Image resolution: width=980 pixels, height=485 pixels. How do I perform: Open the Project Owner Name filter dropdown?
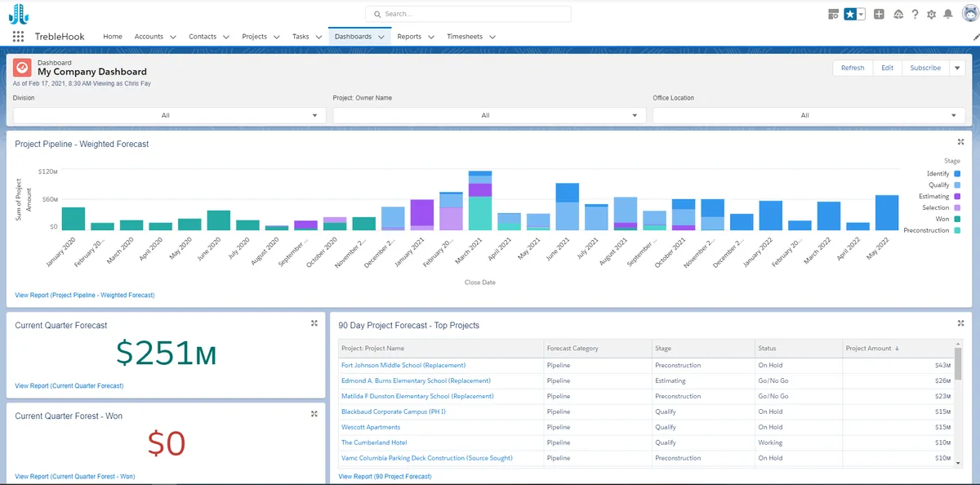[489, 115]
